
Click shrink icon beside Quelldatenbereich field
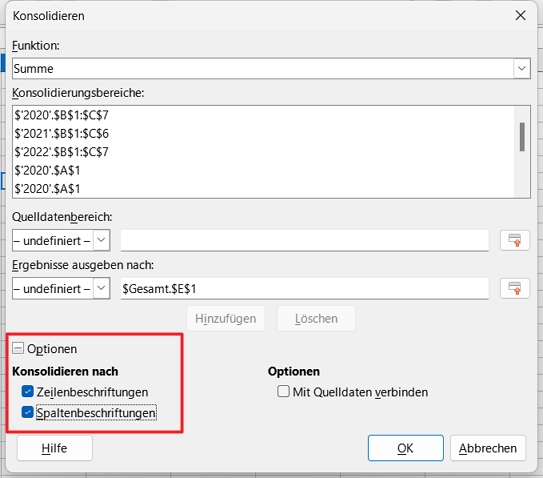(x=515, y=240)
